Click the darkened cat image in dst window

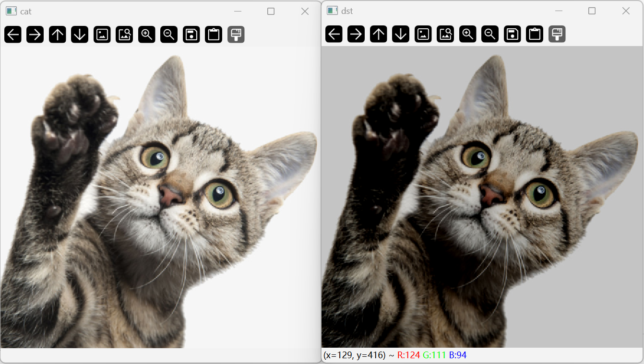(x=483, y=197)
